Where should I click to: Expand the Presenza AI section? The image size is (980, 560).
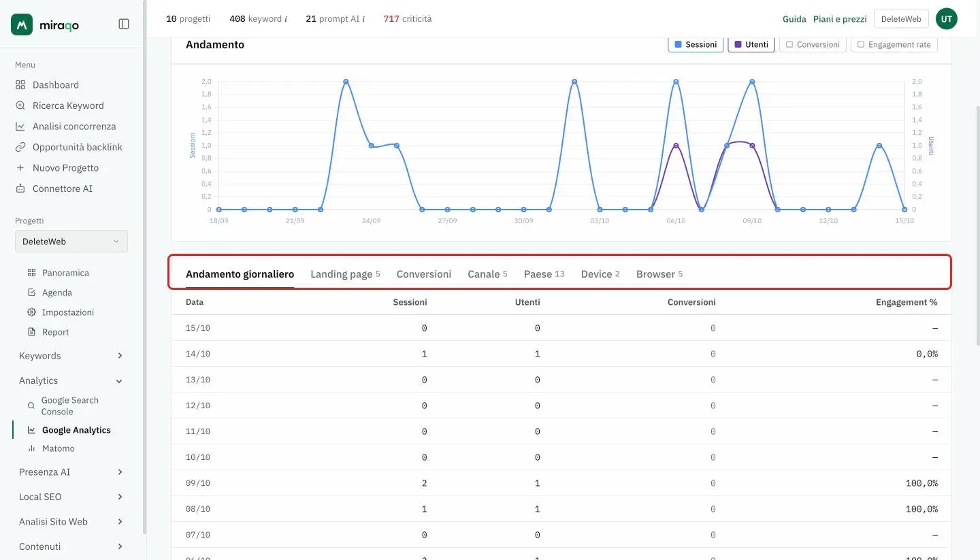pyautogui.click(x=71, y=472)
